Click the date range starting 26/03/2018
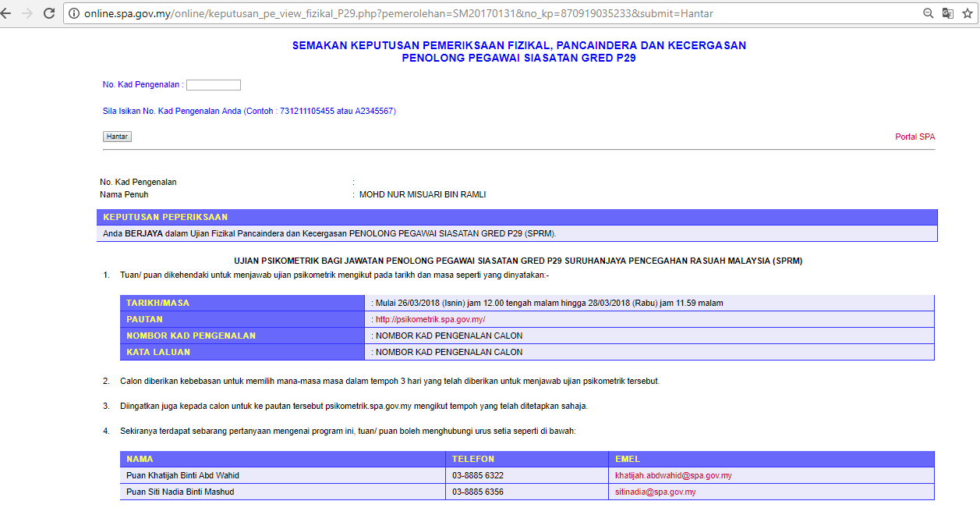Image resolution: width=980 pixels, height=508 pixels. click(549, 303)
